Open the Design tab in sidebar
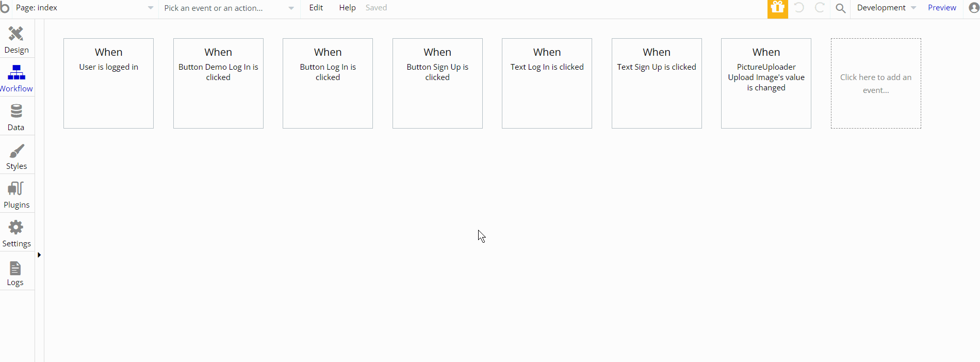 click(x=17, y=40)
